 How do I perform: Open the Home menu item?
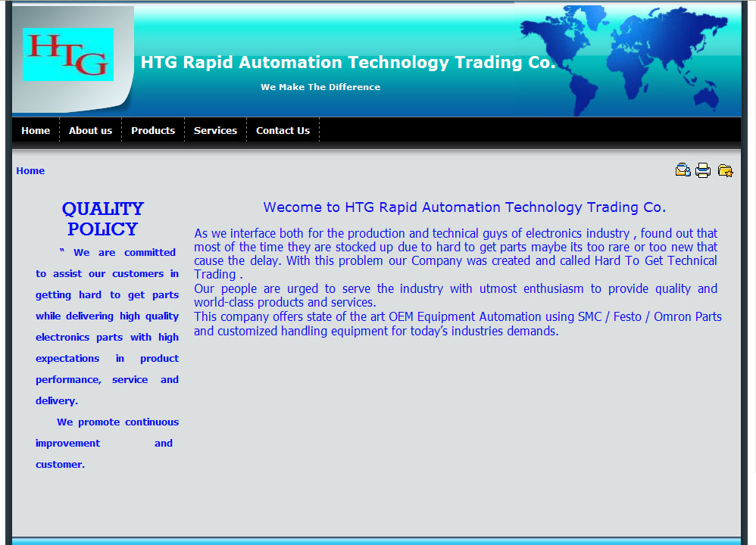point(36,131)
